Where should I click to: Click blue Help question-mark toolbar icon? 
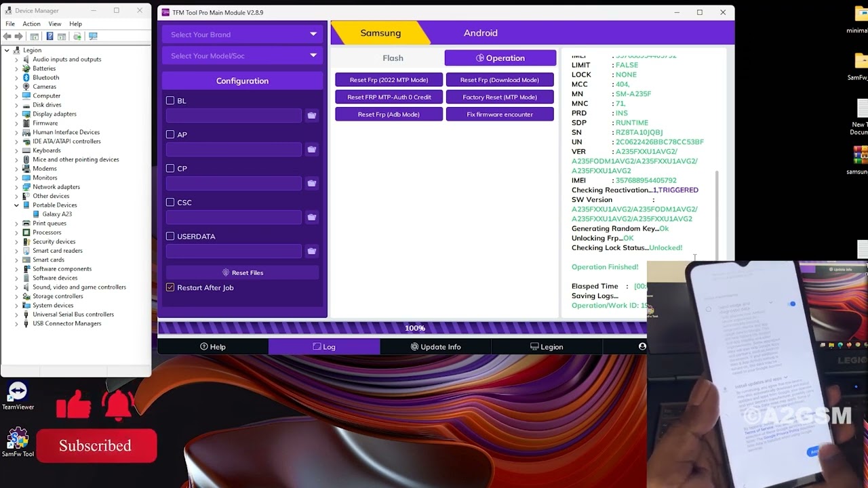49,36
